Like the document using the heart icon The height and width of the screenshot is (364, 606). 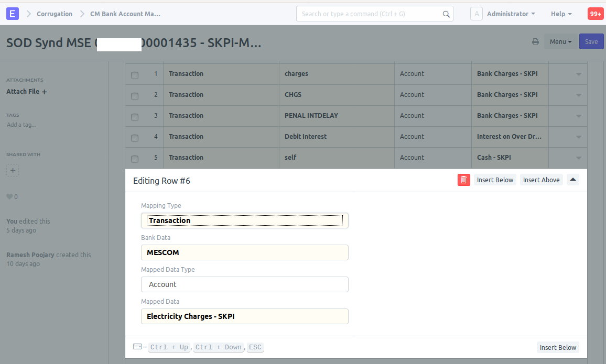(x=9, y=197)
